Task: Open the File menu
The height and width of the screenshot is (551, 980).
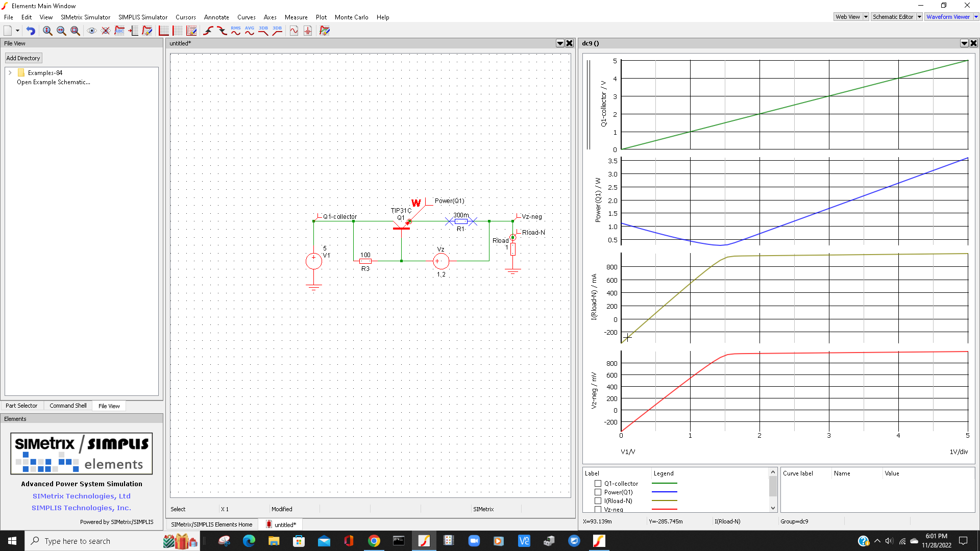Action: coord(9,17)
